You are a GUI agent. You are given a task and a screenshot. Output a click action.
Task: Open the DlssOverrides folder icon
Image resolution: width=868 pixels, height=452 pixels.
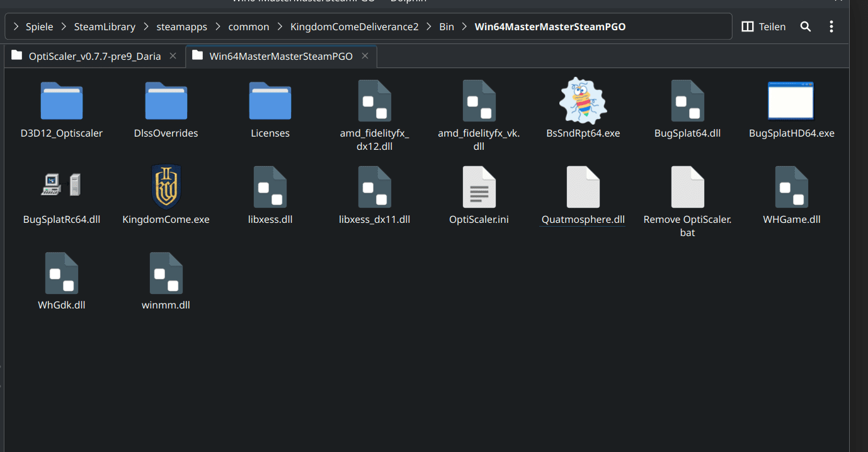point(166,101)
